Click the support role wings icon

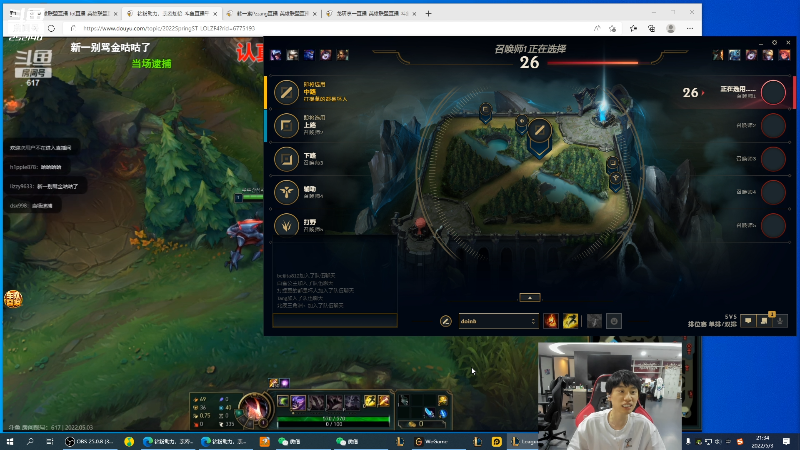point(286,192)
